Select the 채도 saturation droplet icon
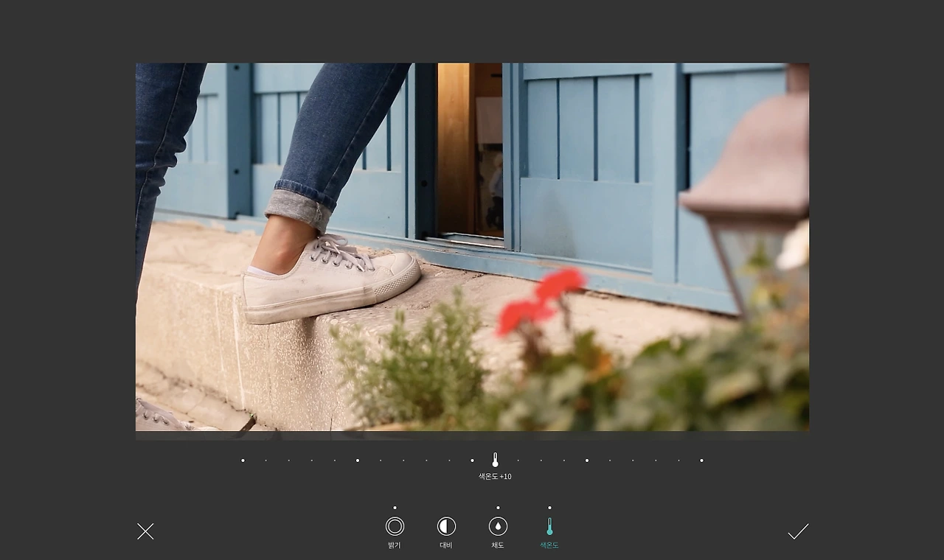The width and height of the screenshot is (944, 560). (498, 526)
